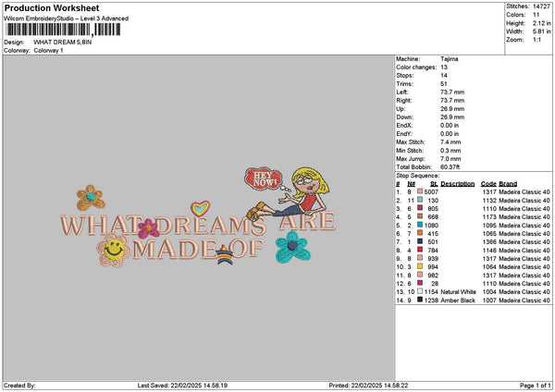Select the stitch count '5007' in row 1

(431, 191)
